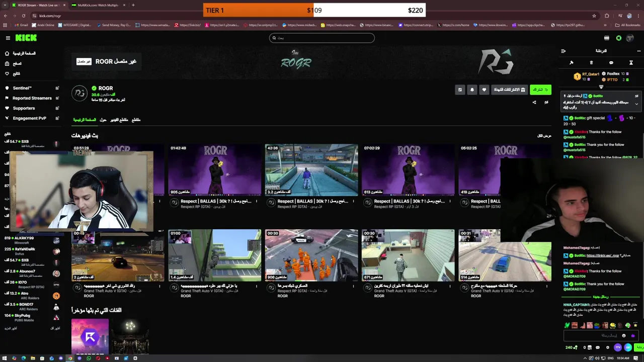This screenshot has width=644, height=362.
Task: Toggle the hide icon beside share
Action: pyautogui.click(x=546, y=103)
